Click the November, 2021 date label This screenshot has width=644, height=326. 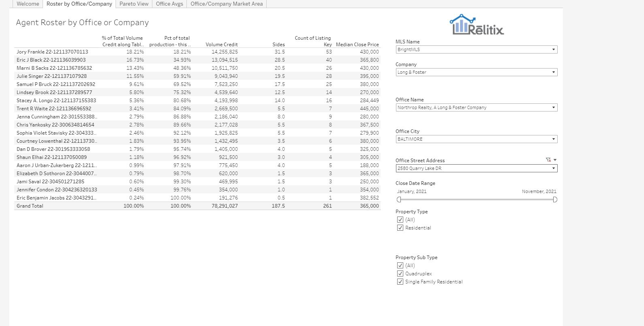[x=539, y=191]
